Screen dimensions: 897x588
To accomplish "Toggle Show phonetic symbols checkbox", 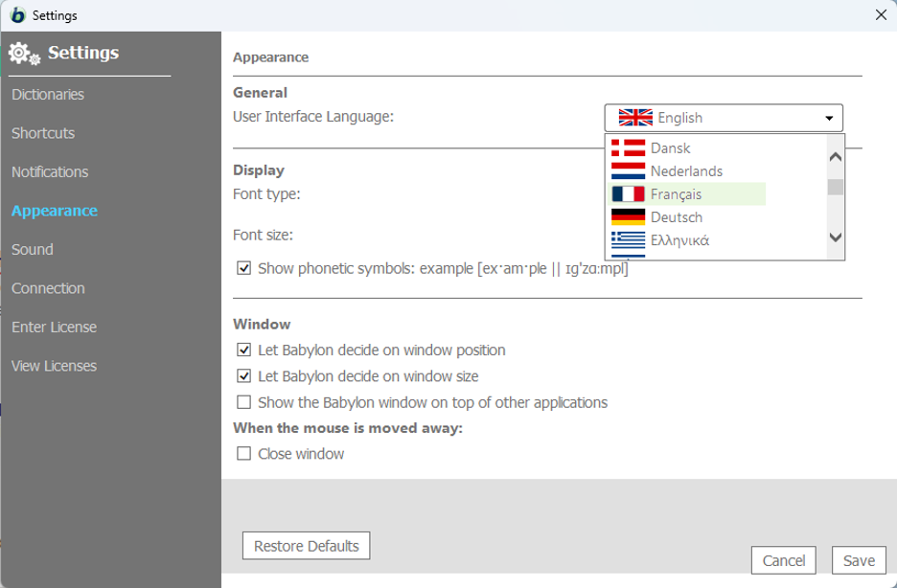I will pyautogui.click(x=243, y=268).
